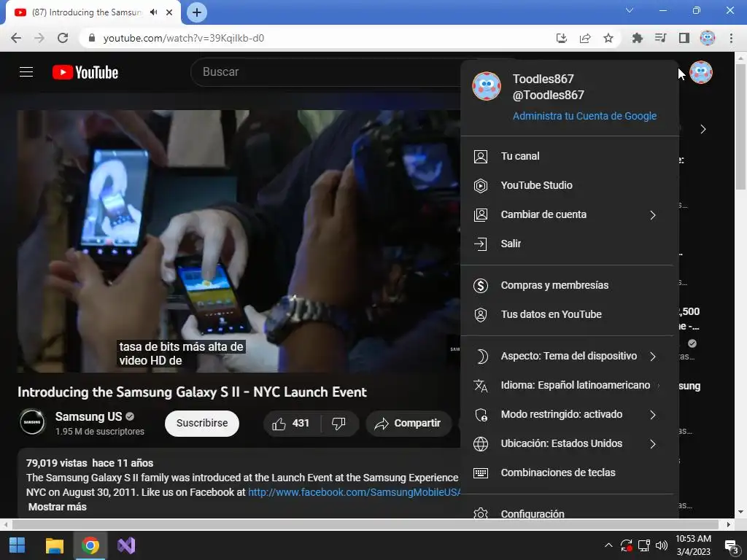Show hidden system tray icons
The height and width of the screenshot is (560, 747).
pyautogui.click(x=608, y=545)
